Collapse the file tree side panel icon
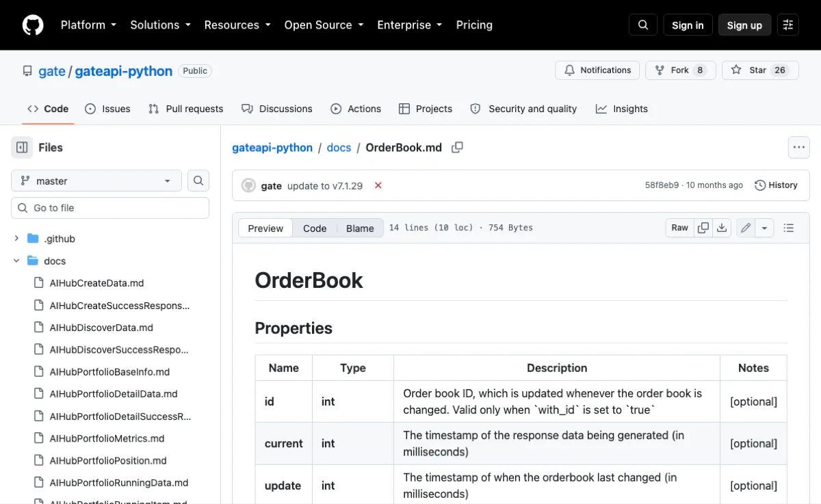This screenshot has width=821, height=504. click(22, 147)
